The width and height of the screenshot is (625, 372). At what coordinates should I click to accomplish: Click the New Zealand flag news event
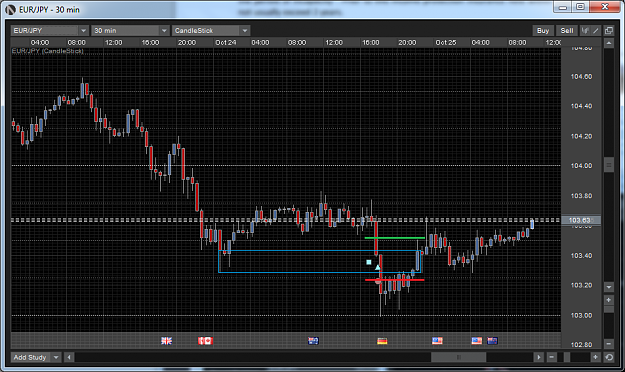[493, 341]
